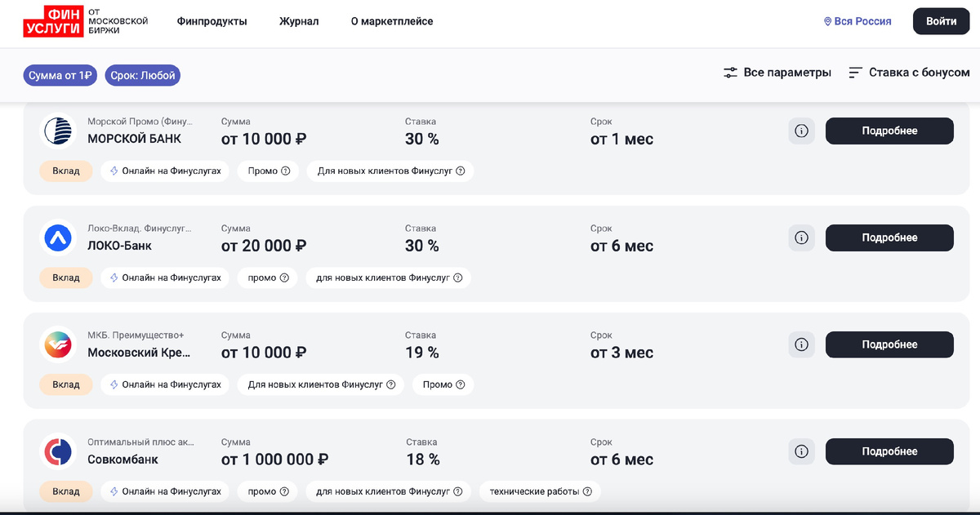The width and height of the screenshot is (980, 515).
Task: Click Онлайн на Финуслугах tag in Совкомбанк card
Action: [x=165, y=492]
